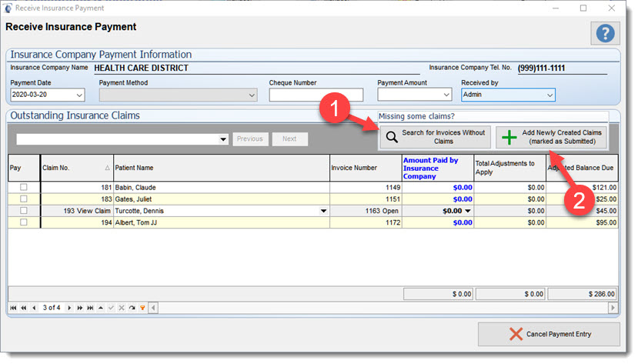Go to previous record arrow
638x364 pixels.
(x=34, y=308)
